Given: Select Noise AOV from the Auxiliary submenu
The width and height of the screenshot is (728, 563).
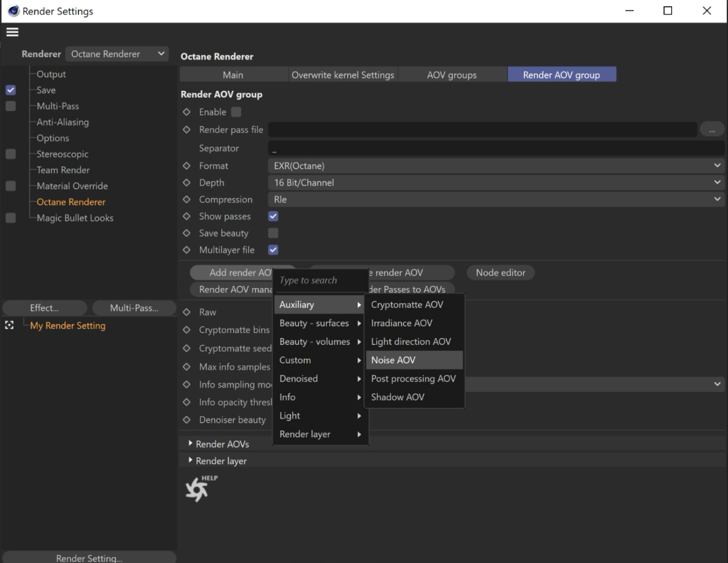Looking at the screenshot, I should coord(414,360).
